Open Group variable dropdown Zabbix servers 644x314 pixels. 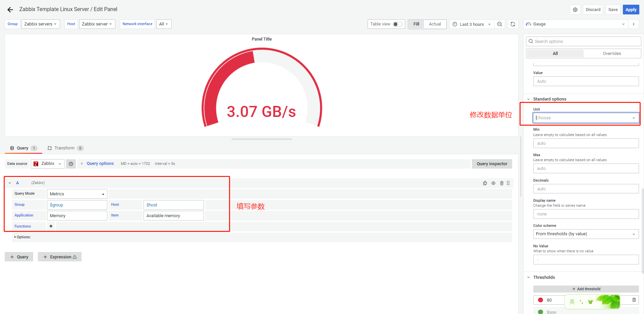(41, 24)
